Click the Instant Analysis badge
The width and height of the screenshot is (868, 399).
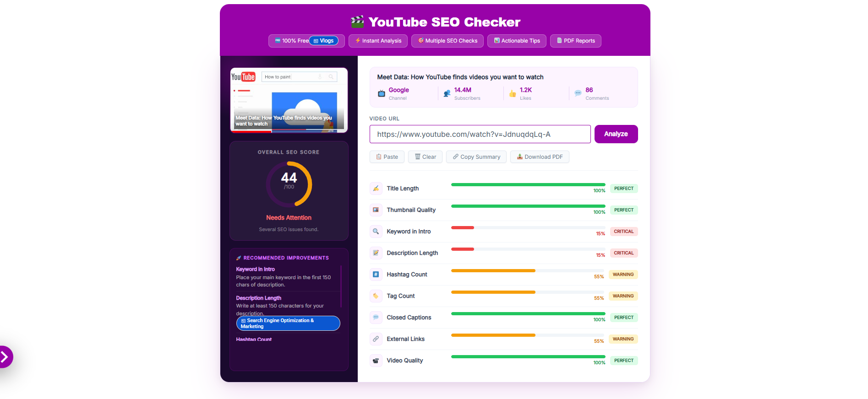378,41
